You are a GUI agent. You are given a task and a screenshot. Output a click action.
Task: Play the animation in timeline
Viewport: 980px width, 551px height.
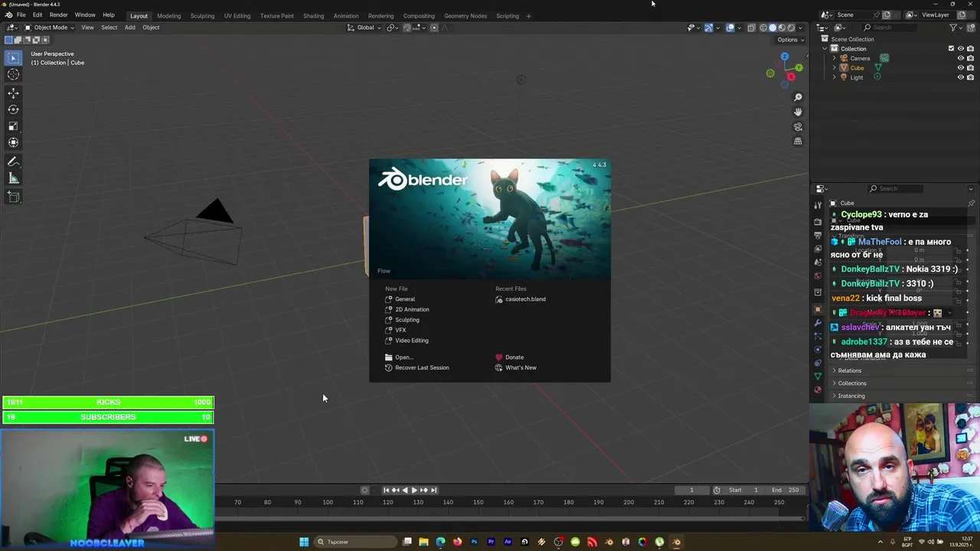414,490
